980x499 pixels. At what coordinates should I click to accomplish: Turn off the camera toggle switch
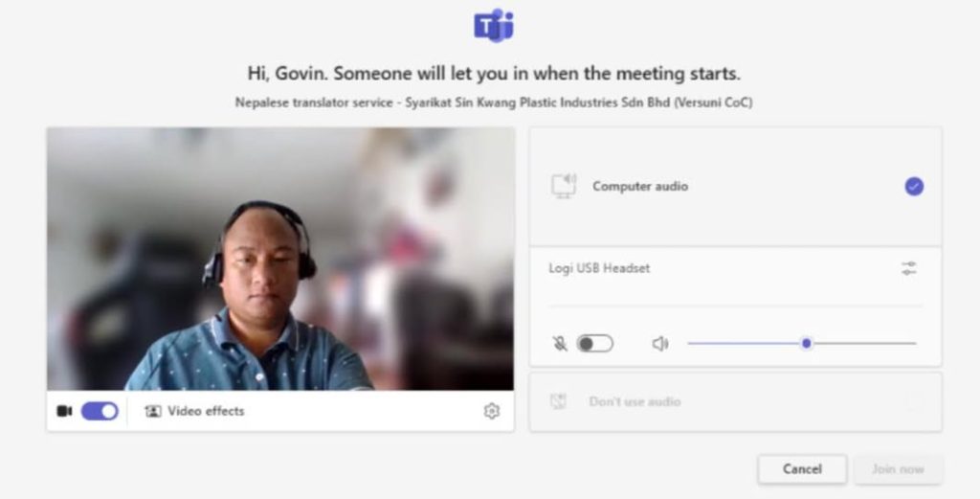tap(100, 411)
